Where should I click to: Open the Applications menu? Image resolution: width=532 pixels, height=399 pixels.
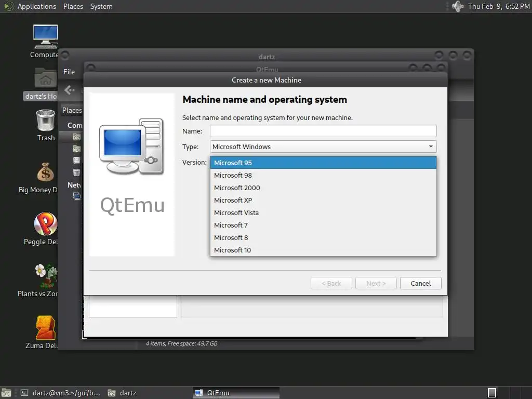click(x=37, y=6)
